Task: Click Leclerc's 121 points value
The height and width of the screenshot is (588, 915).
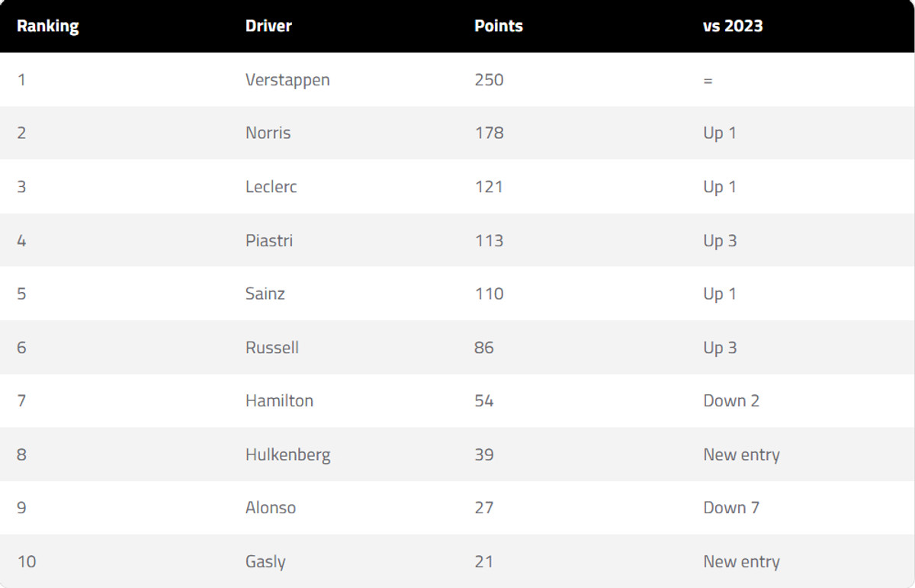Action: point(488,187)
